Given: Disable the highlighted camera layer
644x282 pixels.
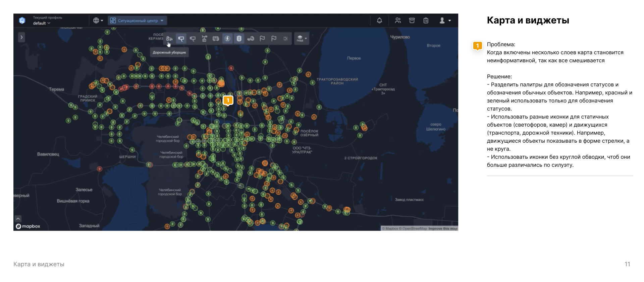Looking at the screenshot, I should click(181, 39).
